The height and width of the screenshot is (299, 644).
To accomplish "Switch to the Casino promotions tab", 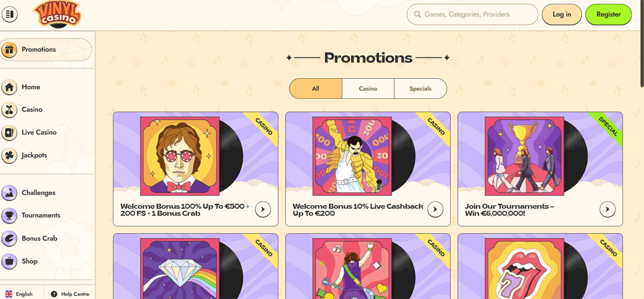I will 368,89.
